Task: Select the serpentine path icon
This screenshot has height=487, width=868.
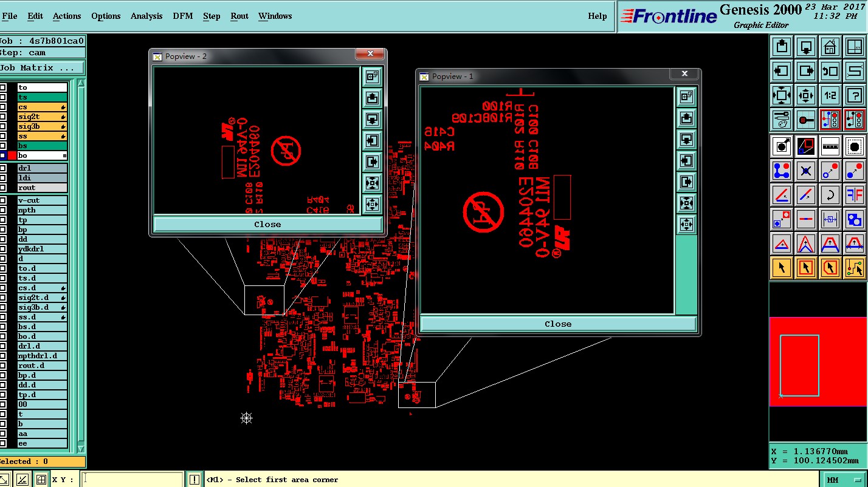Action: (x=854, y=71)
